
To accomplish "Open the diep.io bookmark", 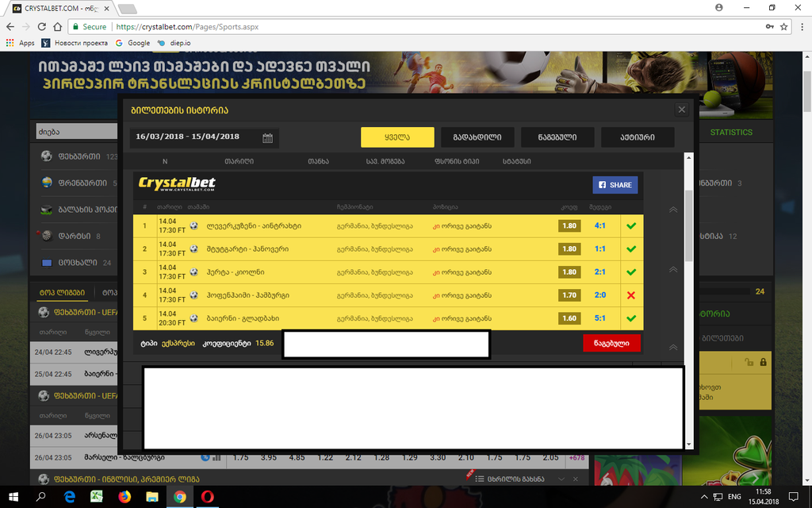I will pos(174,43).
